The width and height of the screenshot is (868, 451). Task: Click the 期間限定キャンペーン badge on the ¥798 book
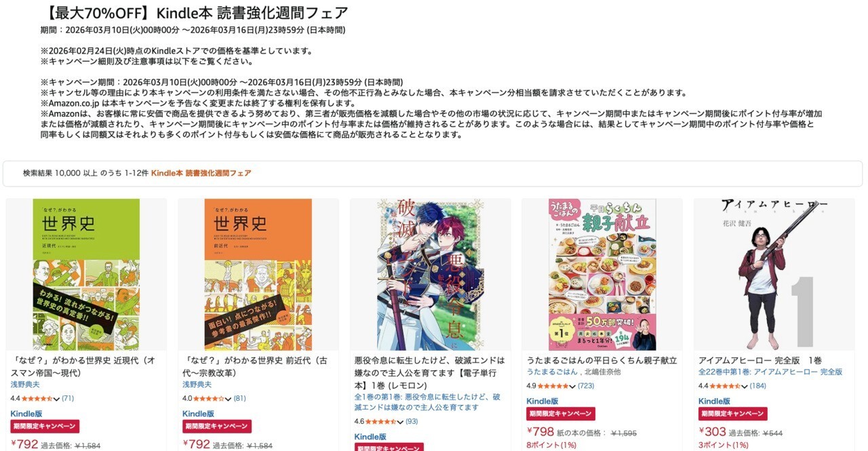pyautogui.click(x=561, y=414)
